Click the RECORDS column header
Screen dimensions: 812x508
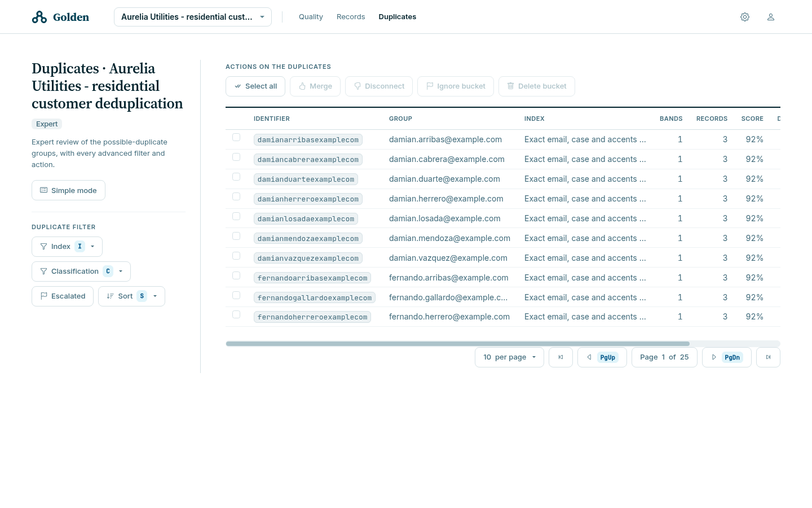[712, 119]
